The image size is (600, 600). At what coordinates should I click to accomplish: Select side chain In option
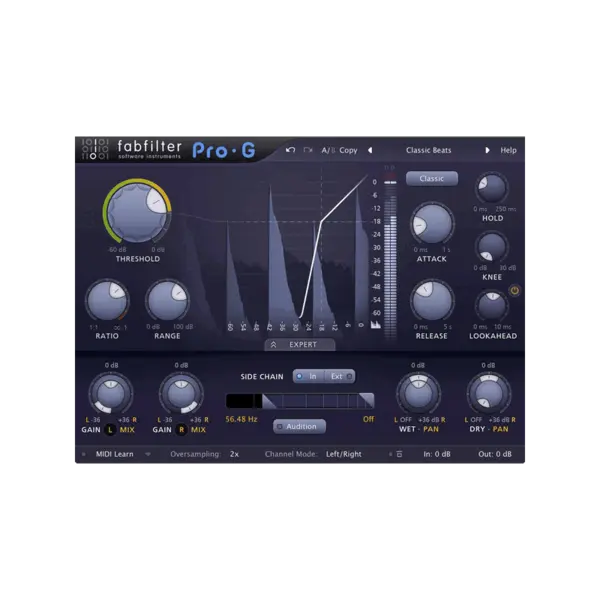tap(308, 377)
